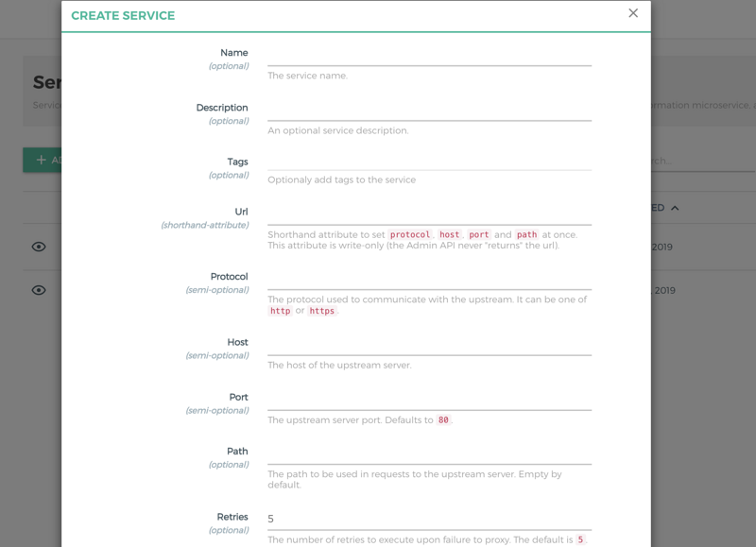Screen dimensions: 756x547
Task: Click the eye icon on first service row
Action: (39, 247)
